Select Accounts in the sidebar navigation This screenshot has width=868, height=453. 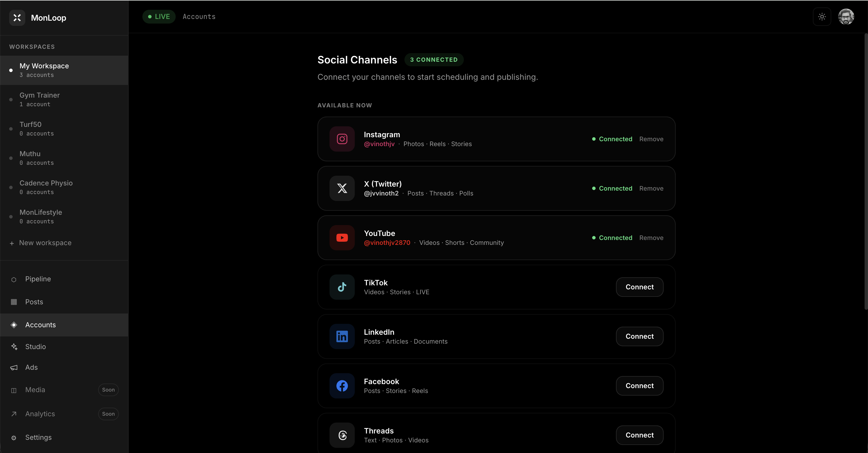[x=64, y=325]
